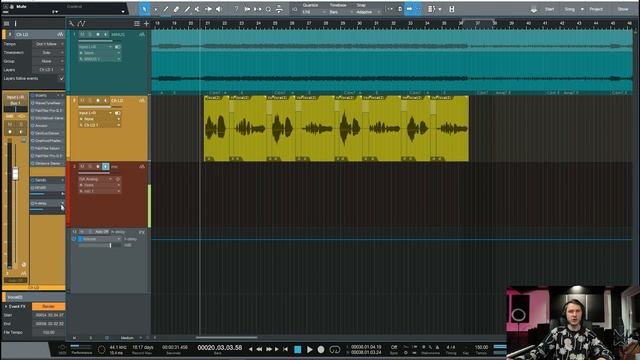Add a track with plus icon
This screenshot has width=640, height=360.
[x=146, y=24]
